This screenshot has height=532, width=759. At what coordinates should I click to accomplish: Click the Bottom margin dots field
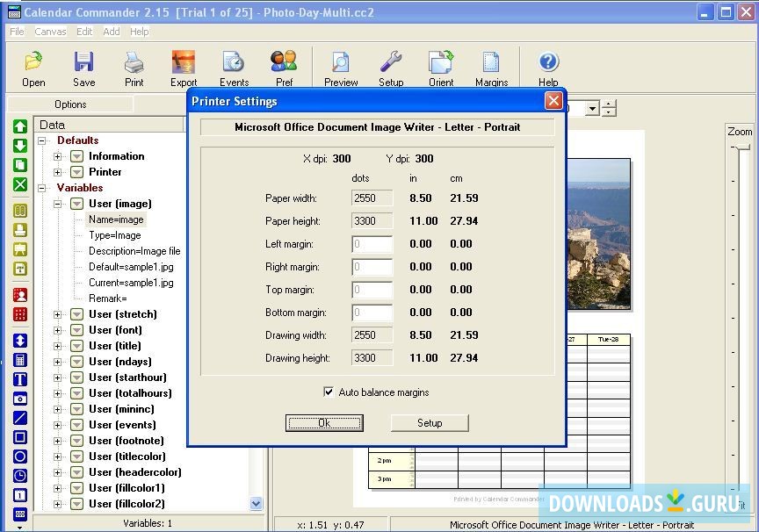pyautogui.click(x=372, y=313)
